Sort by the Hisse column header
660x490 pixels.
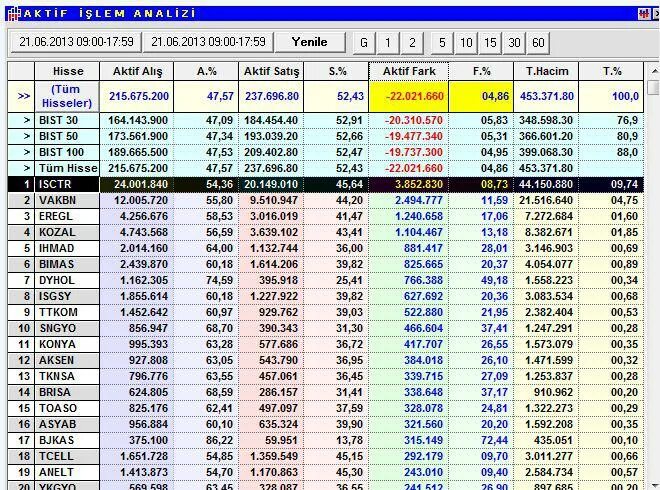pyautogui.click(x=67, y=71)
